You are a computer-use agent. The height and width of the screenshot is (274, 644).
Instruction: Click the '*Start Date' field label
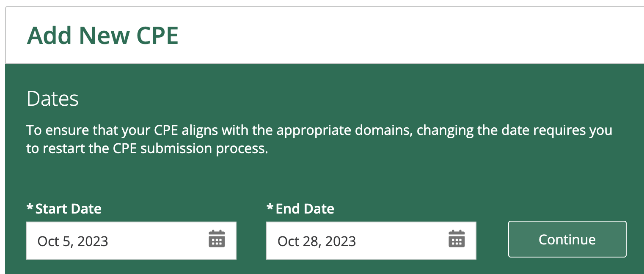(64, 208)
